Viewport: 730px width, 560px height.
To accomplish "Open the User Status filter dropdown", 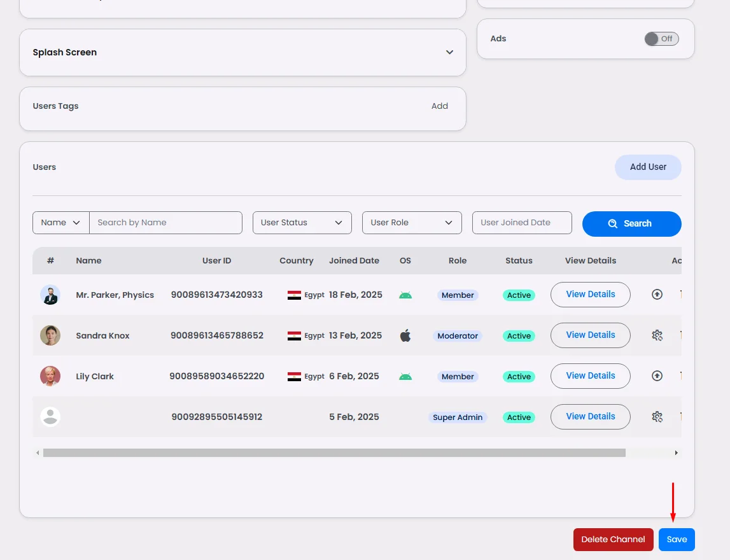I will 302,223.
